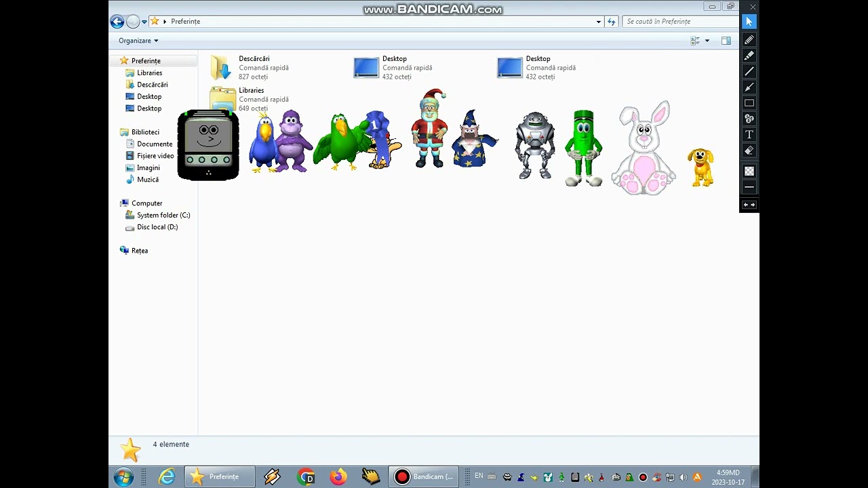Click the white rabbit character

(x=644, y=148)
